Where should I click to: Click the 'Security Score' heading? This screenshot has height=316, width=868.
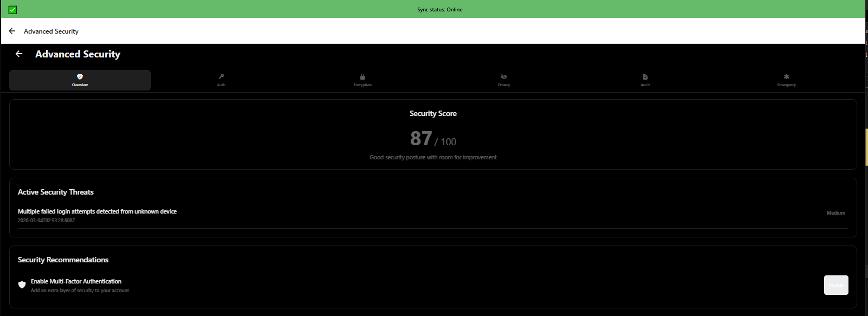click(433, 113)
